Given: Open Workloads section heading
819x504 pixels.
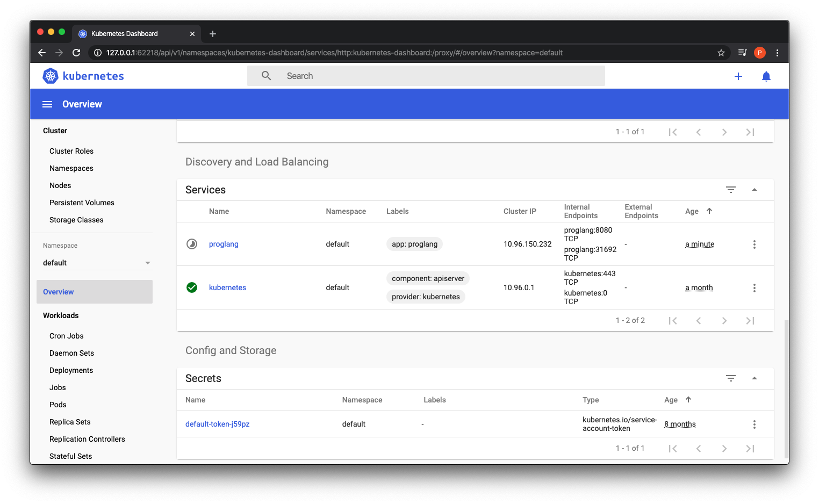Looking at the screenshot, I should [61, 315].
